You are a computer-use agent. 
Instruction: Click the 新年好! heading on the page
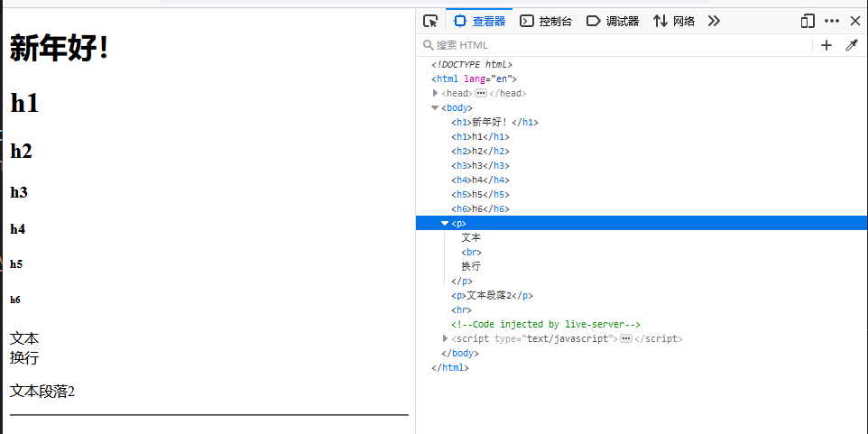[60, 50]
